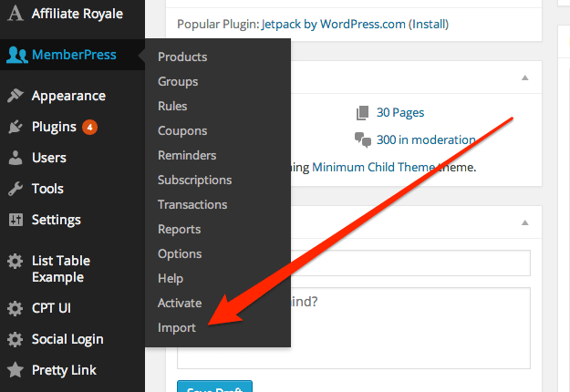Follow the Jetpack by WordPress.com install link
570x392 pixels.
[x=429, y=25]
